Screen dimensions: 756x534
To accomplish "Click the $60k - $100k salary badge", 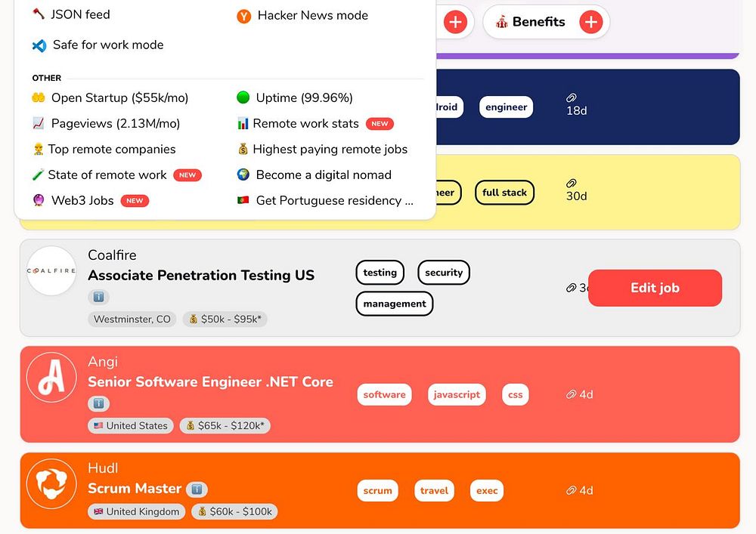I will [x=234, y=511].
